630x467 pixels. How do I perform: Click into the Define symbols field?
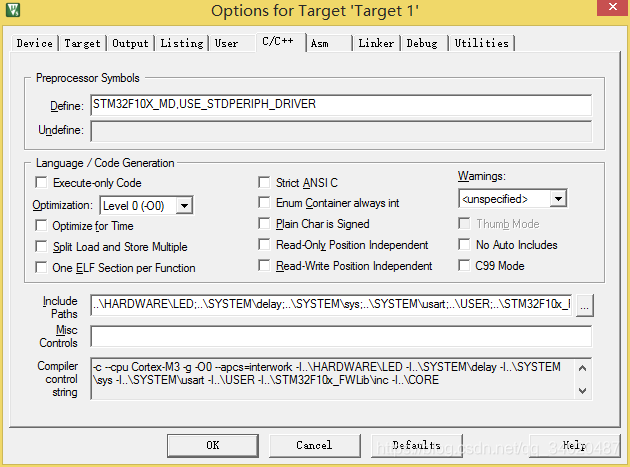click(340, 105)
